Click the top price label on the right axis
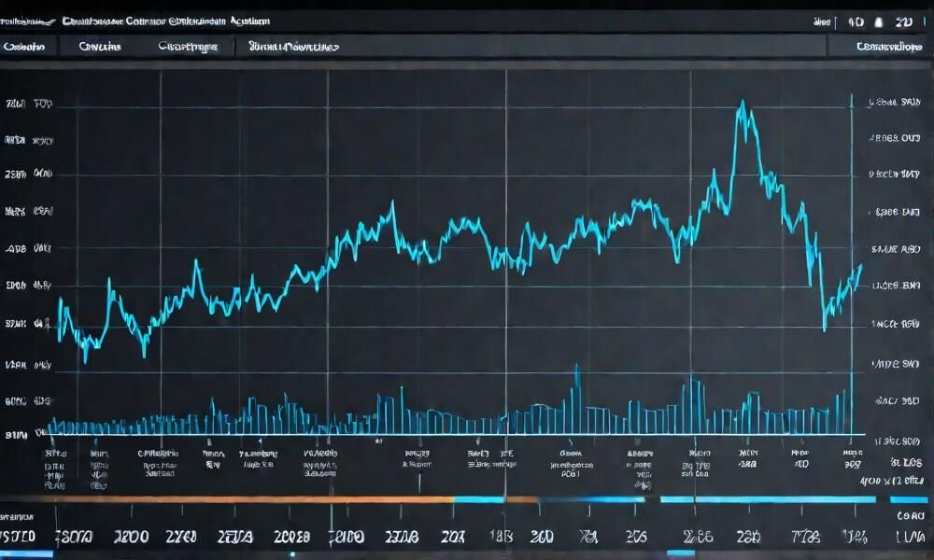The width and height of the screenshot is (934, 560). coord(894,103)
